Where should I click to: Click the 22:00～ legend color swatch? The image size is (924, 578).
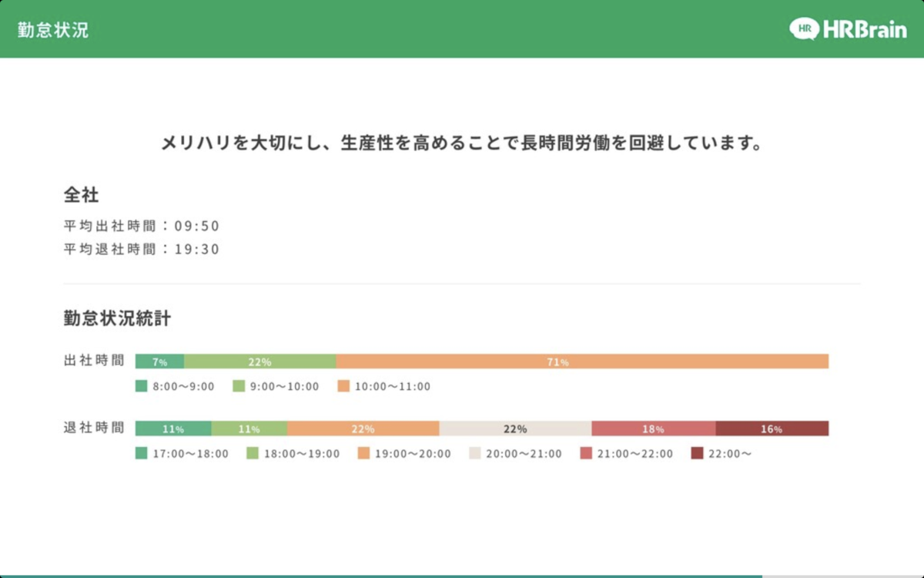(697, 453)
